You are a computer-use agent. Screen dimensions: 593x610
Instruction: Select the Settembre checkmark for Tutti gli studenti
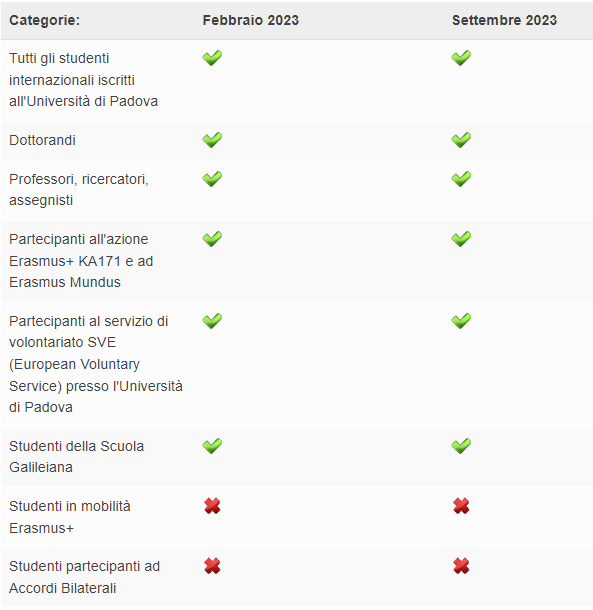tap(461, 58)
